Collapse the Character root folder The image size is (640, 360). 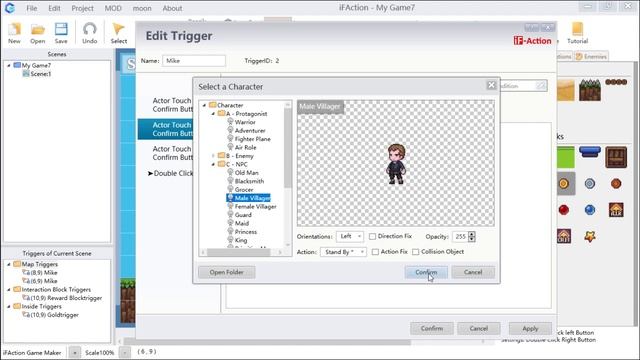pos(204,105)
